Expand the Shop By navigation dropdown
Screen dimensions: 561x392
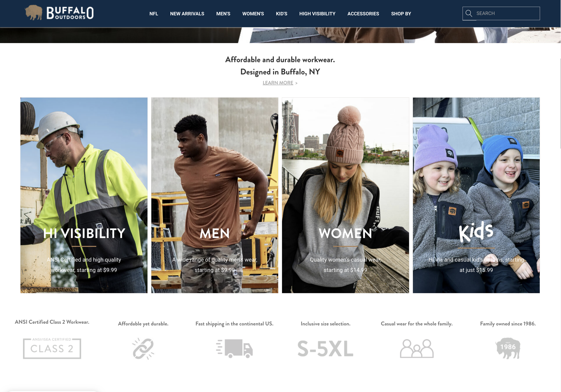(401, 14)
